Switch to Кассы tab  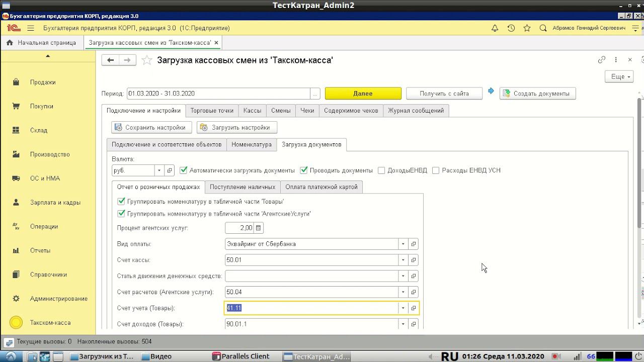[252, 111]
